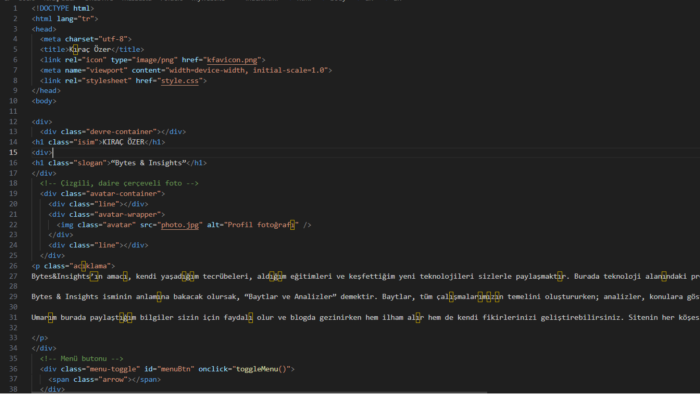
Task: Click the closing </p> tag
Action: 40,338
